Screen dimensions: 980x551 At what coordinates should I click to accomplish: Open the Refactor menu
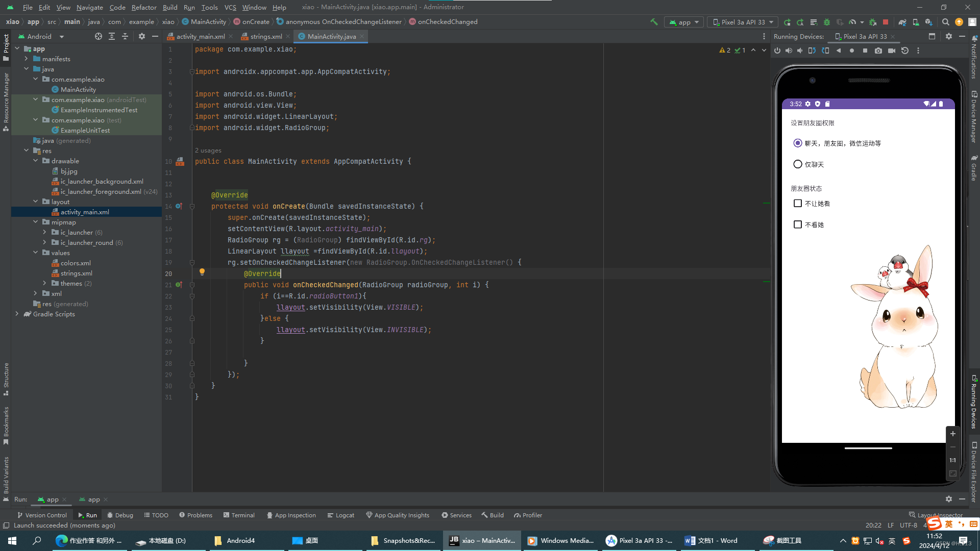point(143,7)
